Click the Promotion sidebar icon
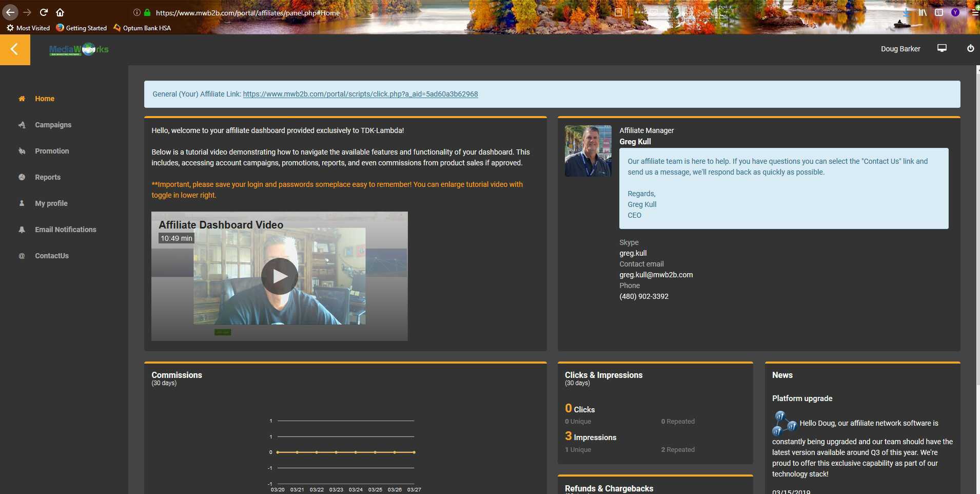The image size is (980, 494). [x=22, y=151]
